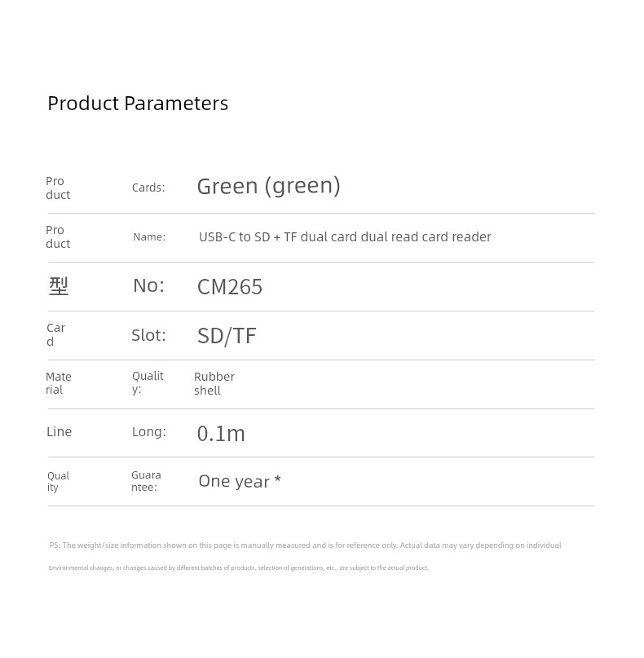Click the Material label in first column
This screenshot has width=644, height=658.
click(59, 383)
